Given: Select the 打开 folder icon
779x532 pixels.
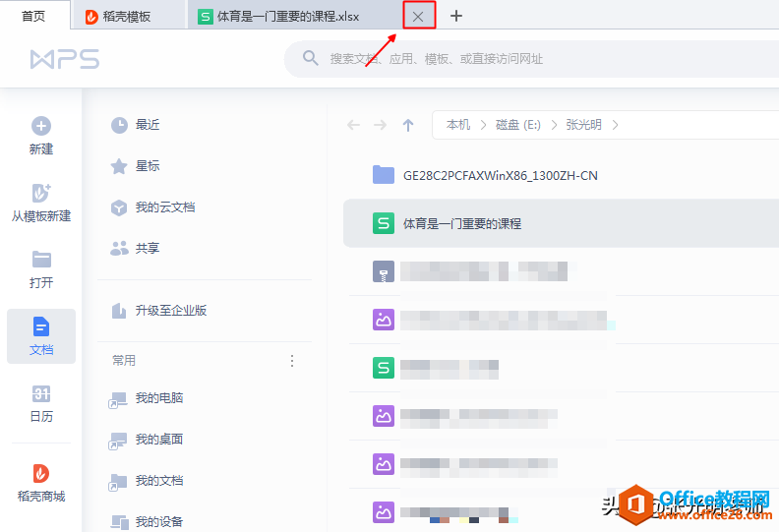Looking at the screenshot, I should click(41, 260).
